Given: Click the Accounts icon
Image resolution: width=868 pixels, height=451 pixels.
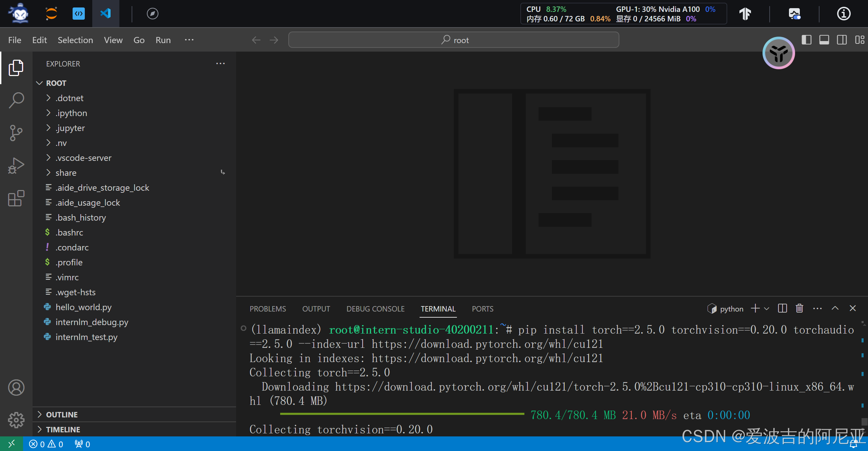Looking at the screenshot, I should (16, 388).
